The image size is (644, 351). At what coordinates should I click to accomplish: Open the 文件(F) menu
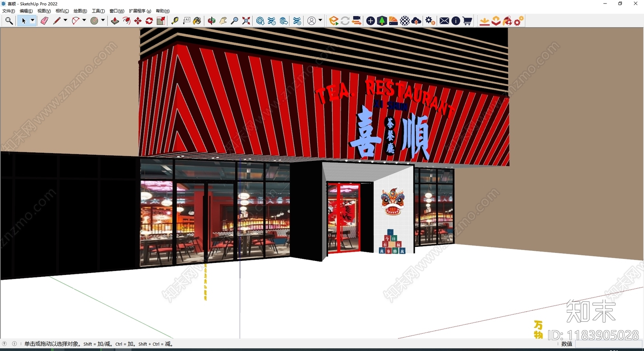point(8,11)
